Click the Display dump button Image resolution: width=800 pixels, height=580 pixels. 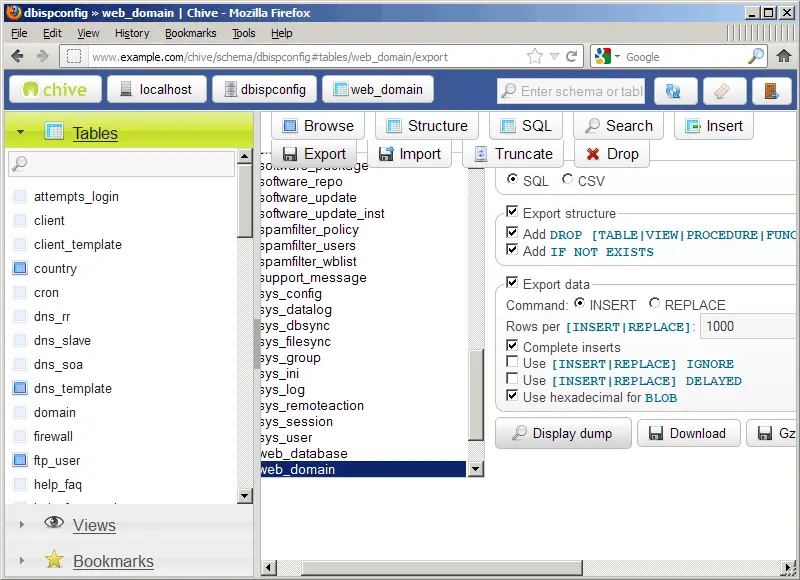click(x=563, y=433)
